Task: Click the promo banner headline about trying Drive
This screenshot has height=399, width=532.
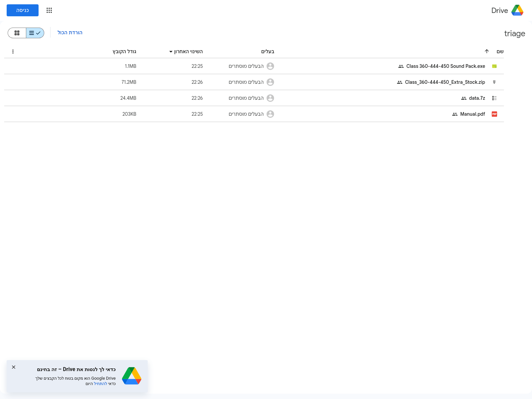Action: tap(76, 369)
